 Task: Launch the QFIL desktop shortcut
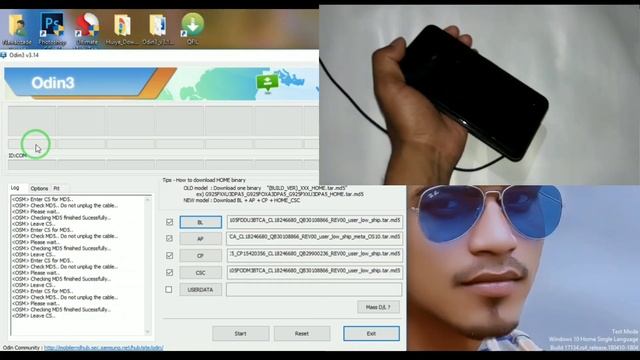pos(193,29)
